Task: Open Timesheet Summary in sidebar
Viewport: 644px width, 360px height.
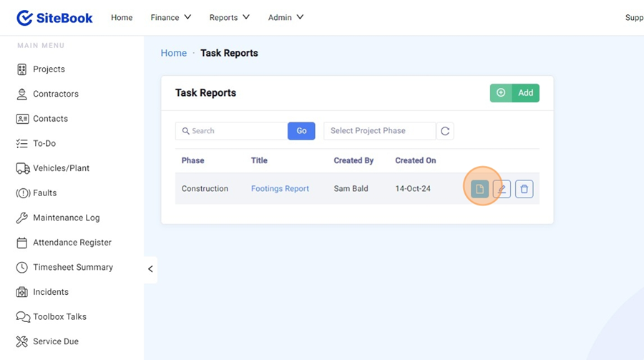Action: tap(72, 267)
